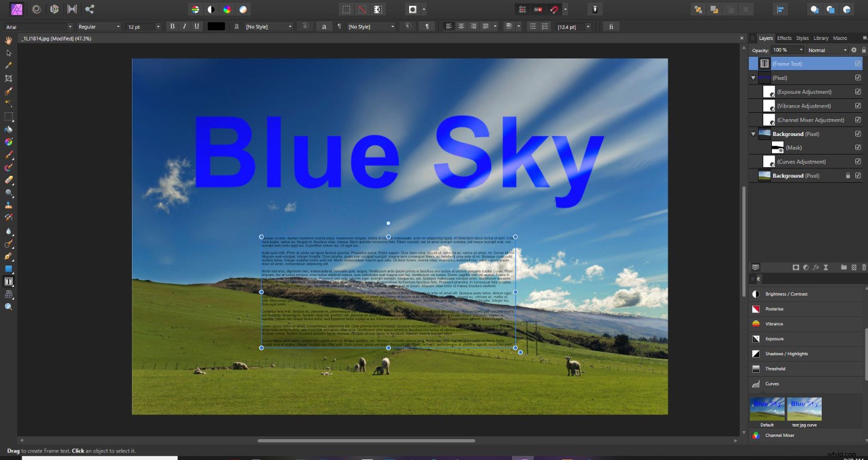
Task: Toggle visibility of the Vibrance Adjustment layer
Action: coord(857,105)
